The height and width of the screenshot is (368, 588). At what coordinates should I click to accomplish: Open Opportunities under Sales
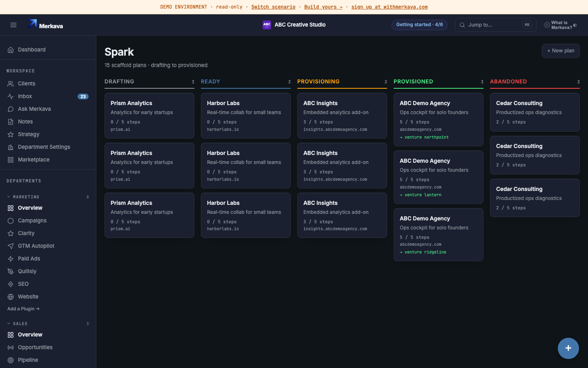(x=48, y=348)
